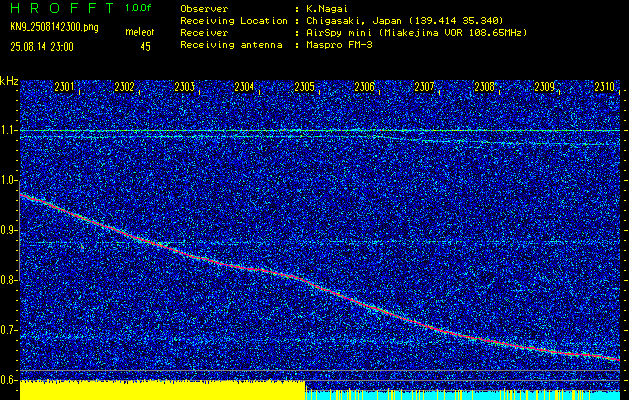Click the cyan signal level bar

463,395
